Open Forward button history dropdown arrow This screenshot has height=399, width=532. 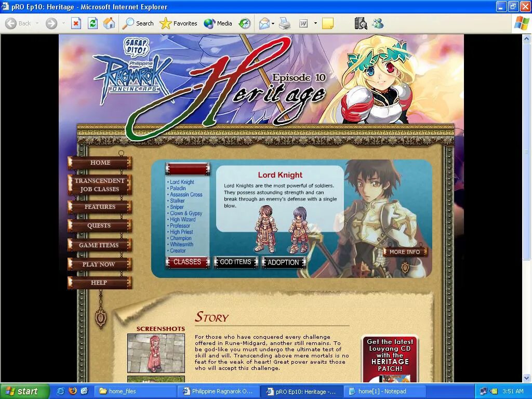click(x=63, y=23)
